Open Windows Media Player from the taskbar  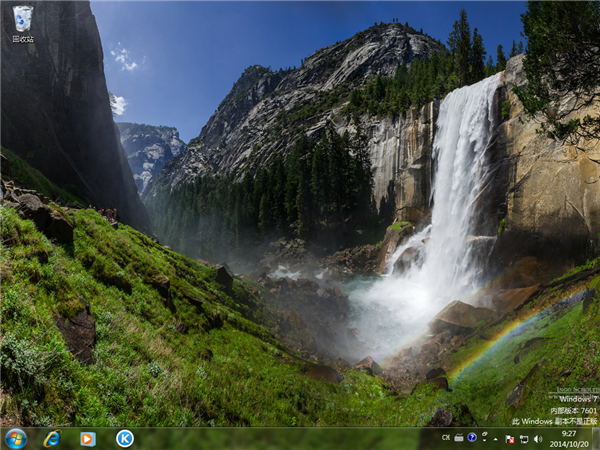(x=88, y=438)
